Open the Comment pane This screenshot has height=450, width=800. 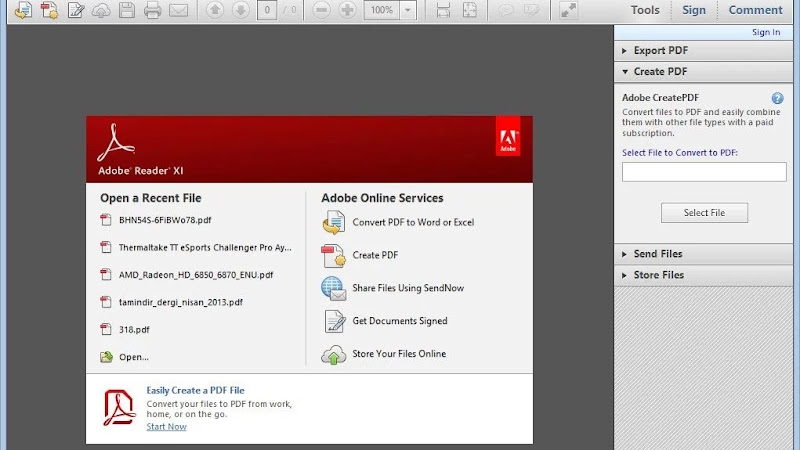click(755, 10)
